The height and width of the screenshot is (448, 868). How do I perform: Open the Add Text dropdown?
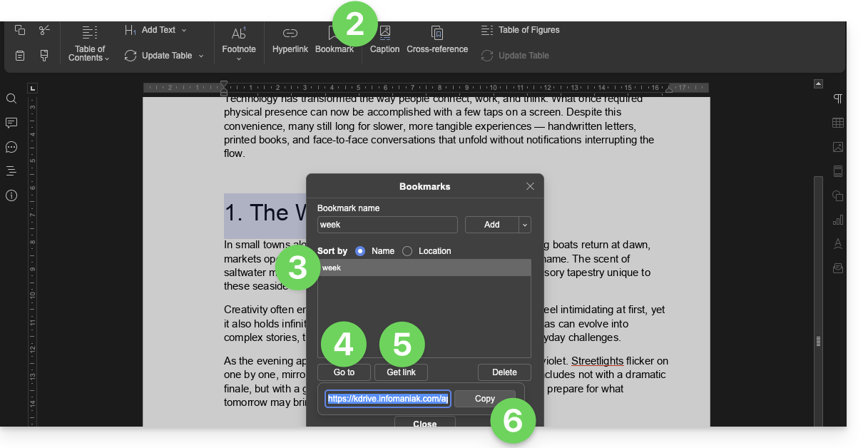tap(156, 30)
